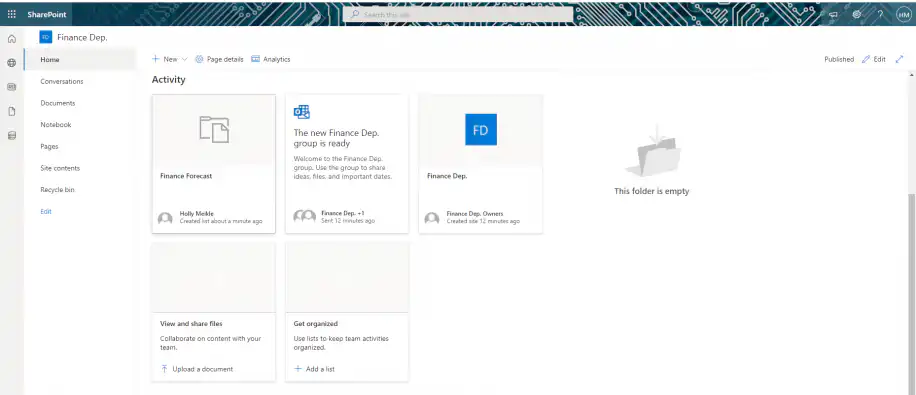Open the help question mark icon
The height and width of the screenshot is (395, 916).
880,15
